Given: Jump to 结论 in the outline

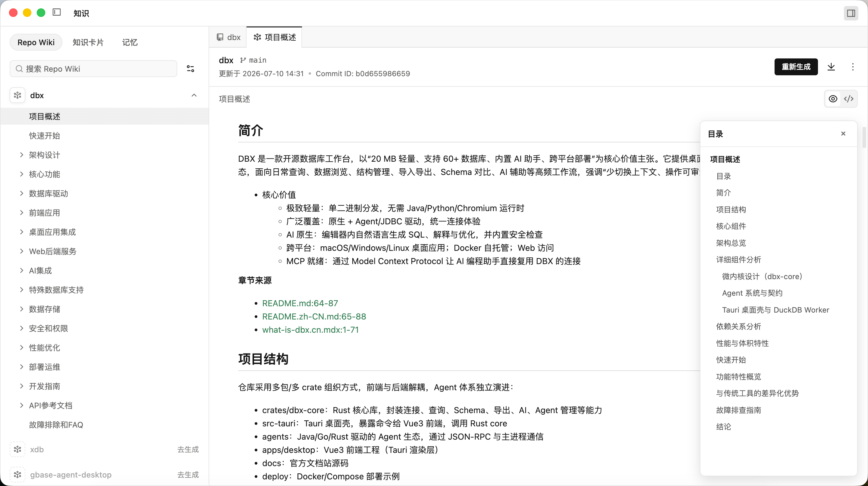Looking at the screenshot, I should coord(723,427).
